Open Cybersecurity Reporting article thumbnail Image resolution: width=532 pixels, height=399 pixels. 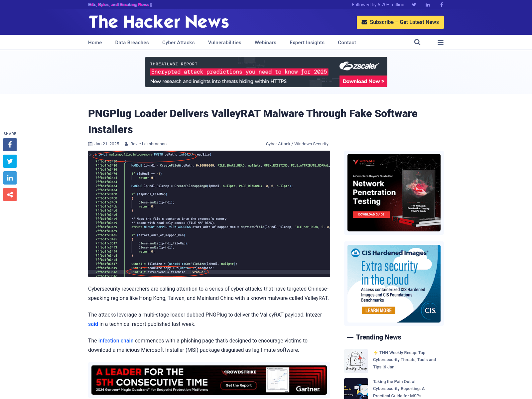356,388
